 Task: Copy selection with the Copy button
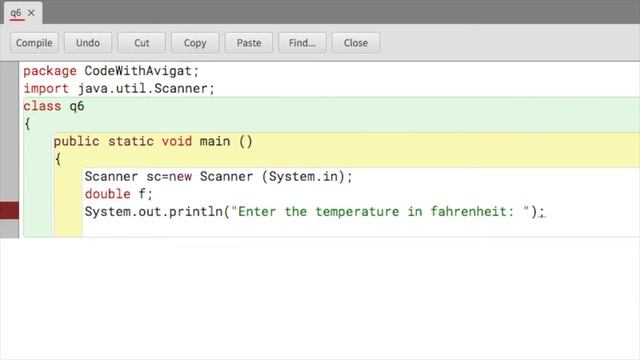(195, 43)
